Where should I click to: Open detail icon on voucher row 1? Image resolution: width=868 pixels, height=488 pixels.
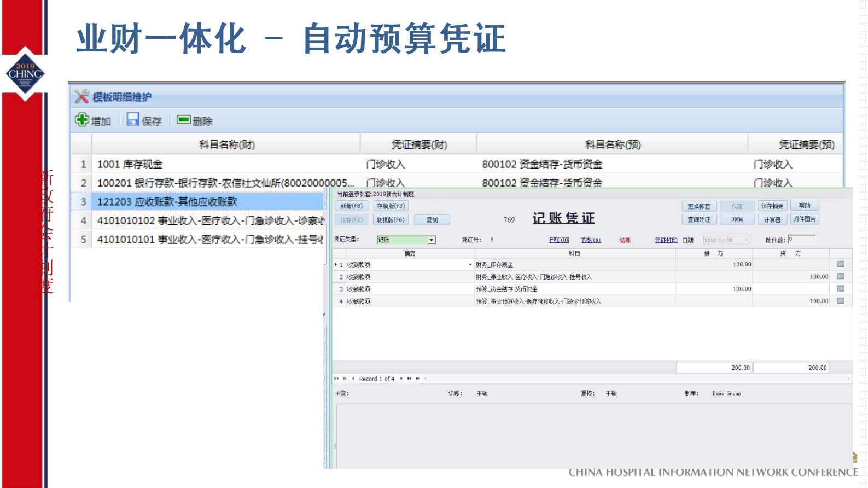click(841, 264)
